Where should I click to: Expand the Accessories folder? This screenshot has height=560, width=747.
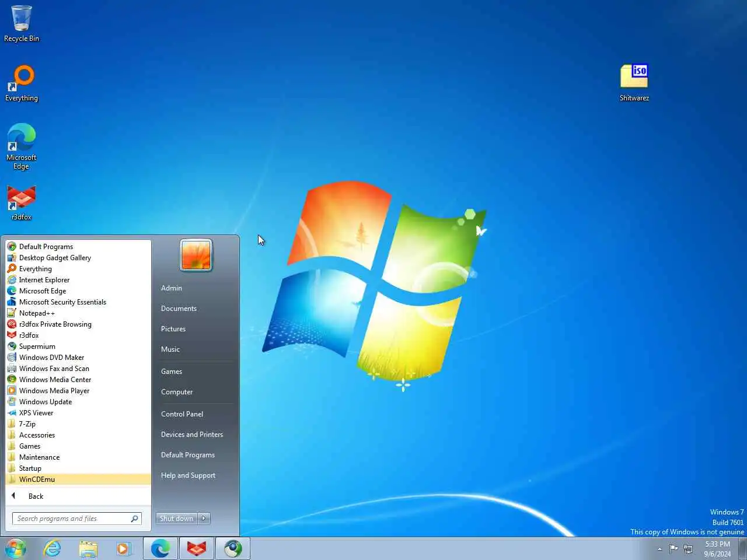[x=78, y=435]
